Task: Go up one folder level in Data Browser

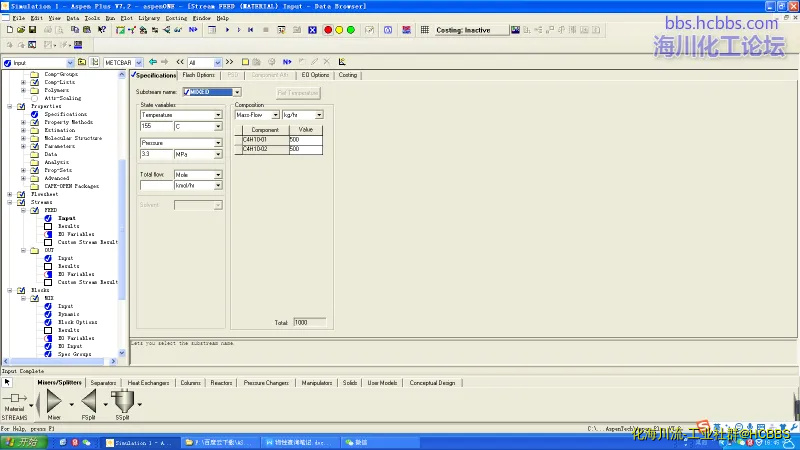Action: point(82,62)
